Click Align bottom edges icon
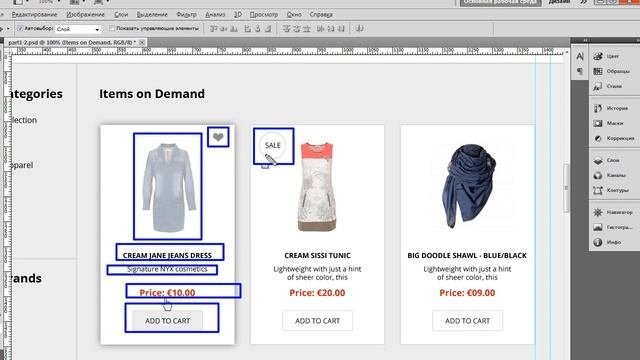The image size is (640, 360). 234,29
